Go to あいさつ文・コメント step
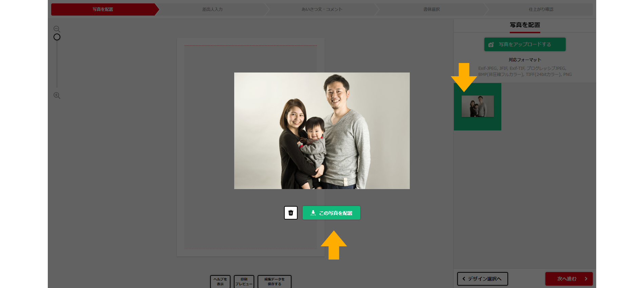This screenshot has width=644, height=288. [x=322, y=9]
